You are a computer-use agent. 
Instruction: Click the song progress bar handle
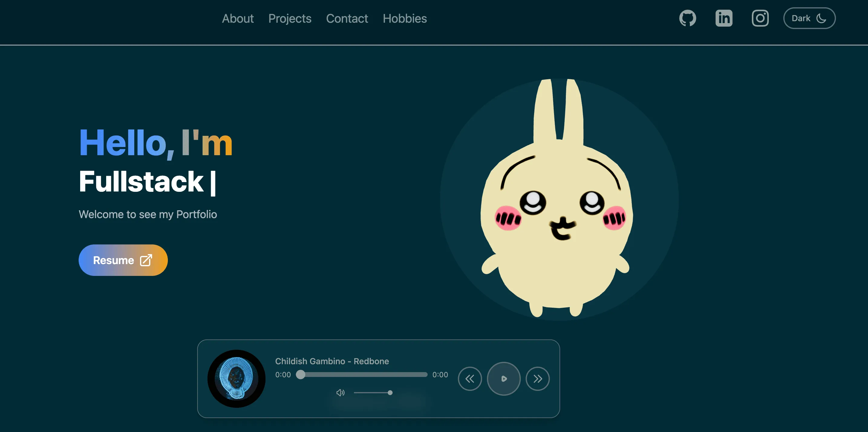pos(301,375)
